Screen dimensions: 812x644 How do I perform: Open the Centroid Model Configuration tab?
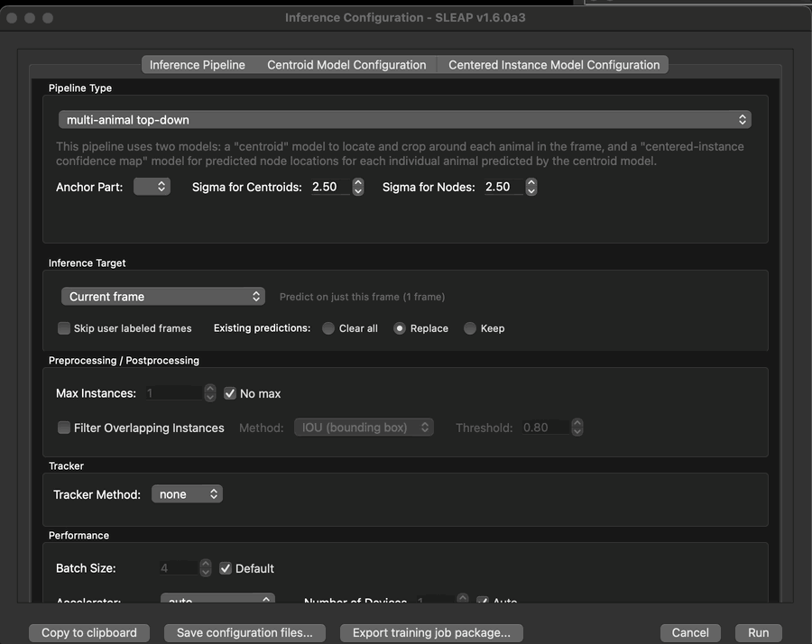[346, 65]
